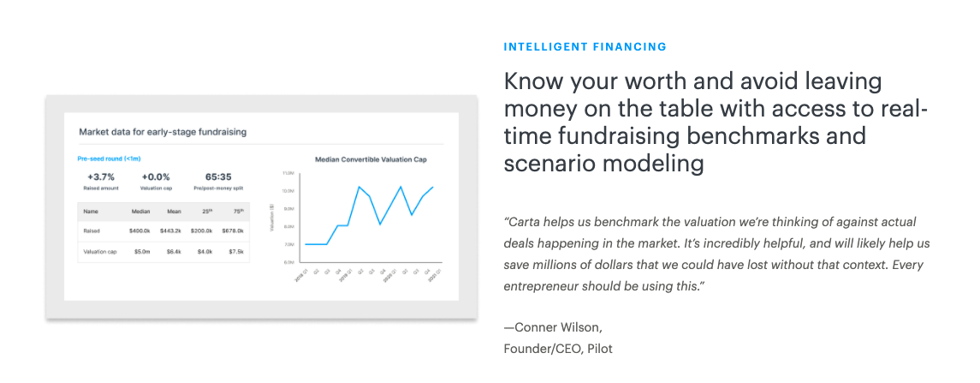
Task: Click the 65:35 Pre/post-money split stat
Action: click(x=219, y=182)
